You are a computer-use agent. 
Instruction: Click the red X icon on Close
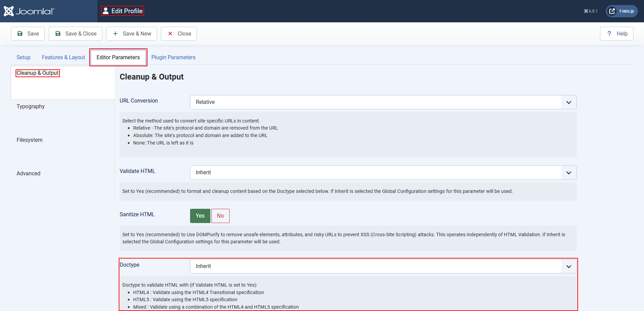pos(170,34)
